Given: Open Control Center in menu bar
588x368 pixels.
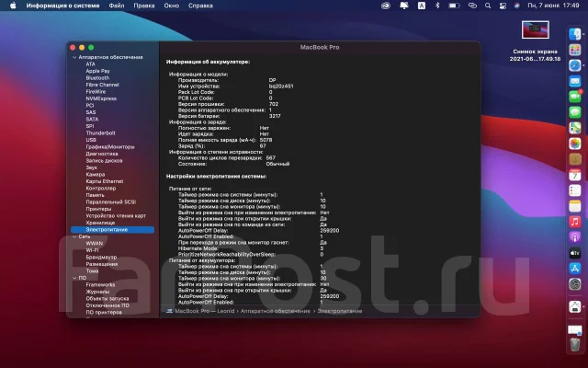Looking at the screenshot, I should [x=503, y=6].
